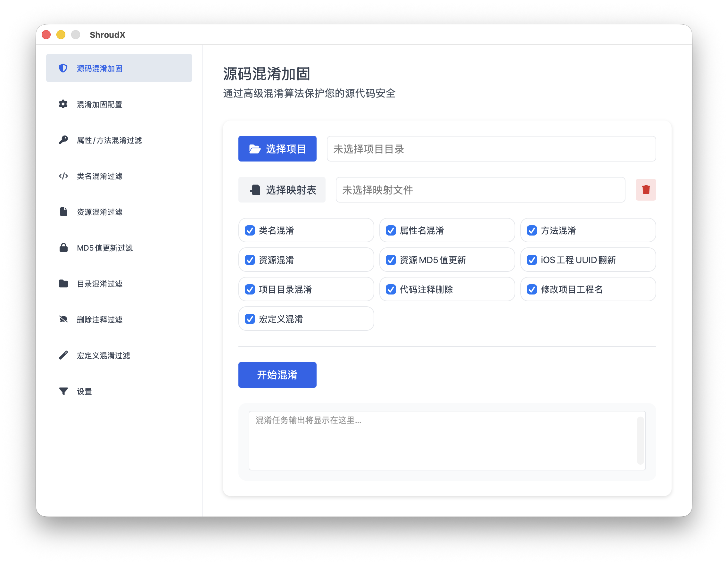Click into the 混淆任务输出 log text area

click(447, 441)
